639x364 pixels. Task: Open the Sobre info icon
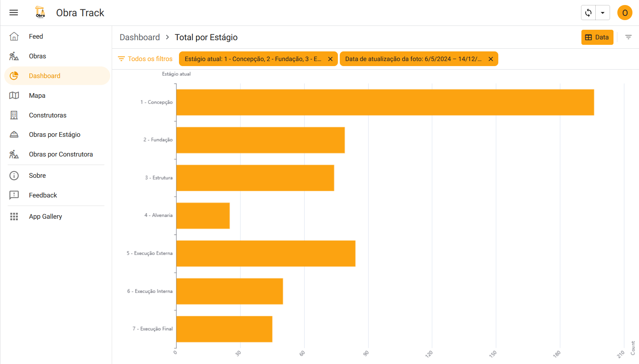pos(14,175)
